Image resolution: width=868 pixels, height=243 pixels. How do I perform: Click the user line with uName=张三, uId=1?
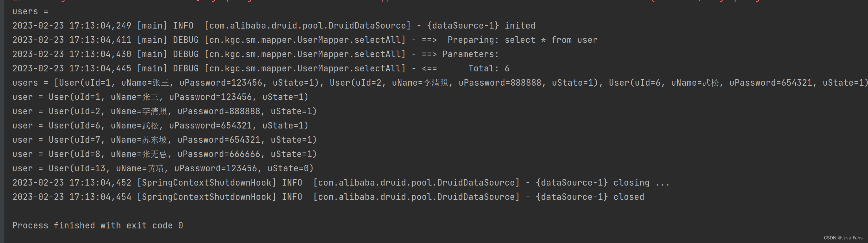pyautogui.click(x=160, y=97)
